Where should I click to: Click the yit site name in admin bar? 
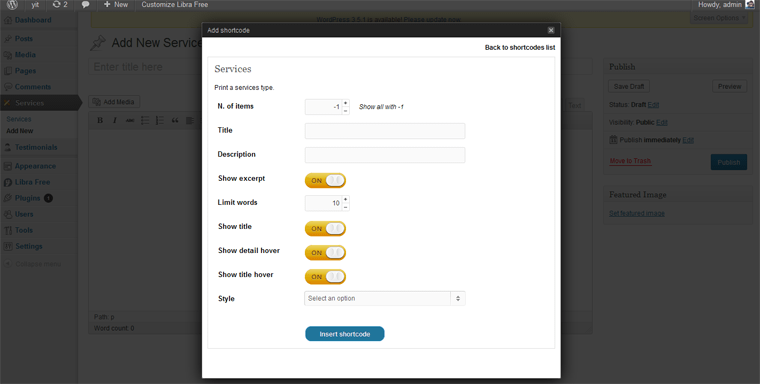coord(35,5)
